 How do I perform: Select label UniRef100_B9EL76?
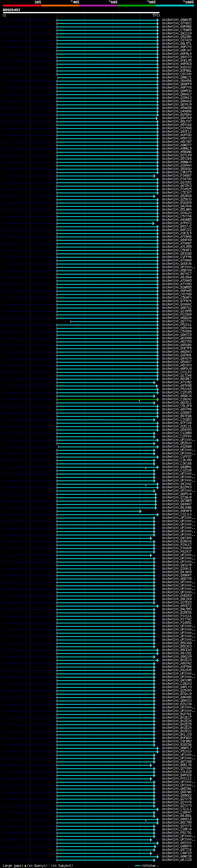coord(177,765)
